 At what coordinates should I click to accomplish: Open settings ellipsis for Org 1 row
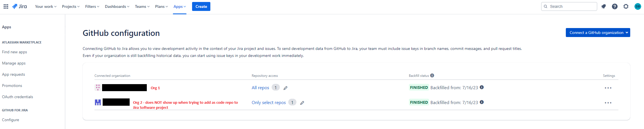pos(608,88)
